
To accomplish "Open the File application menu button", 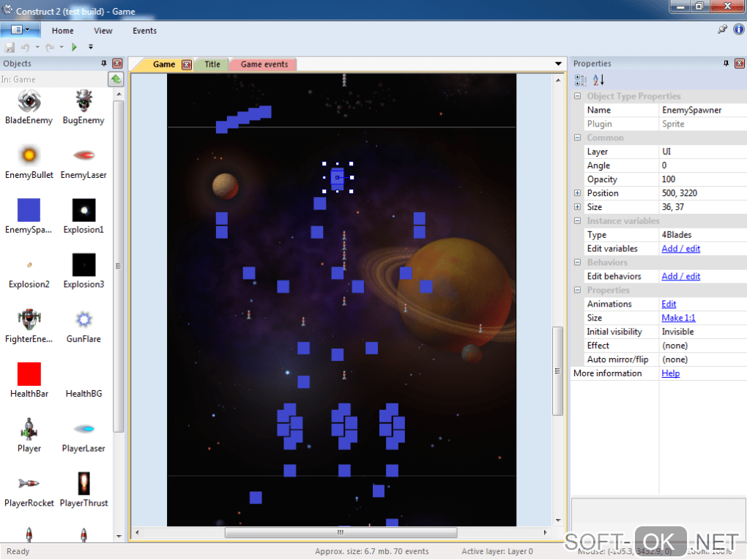I will 20,29.
